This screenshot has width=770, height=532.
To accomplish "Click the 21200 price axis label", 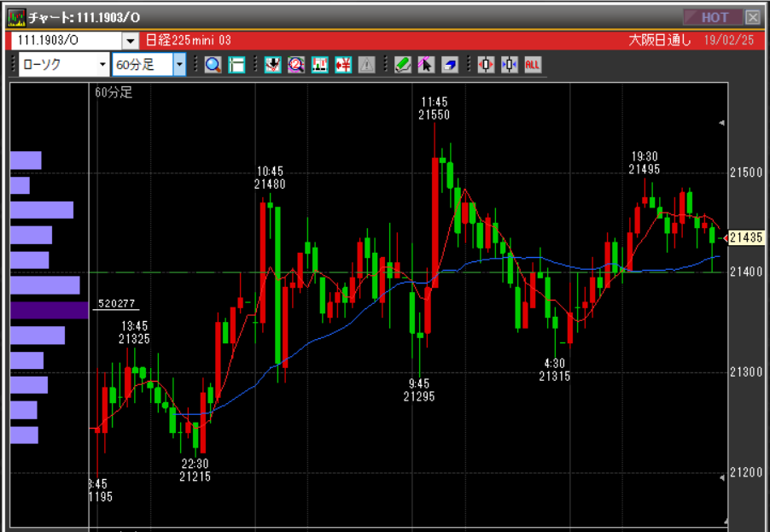I will 746,472.
